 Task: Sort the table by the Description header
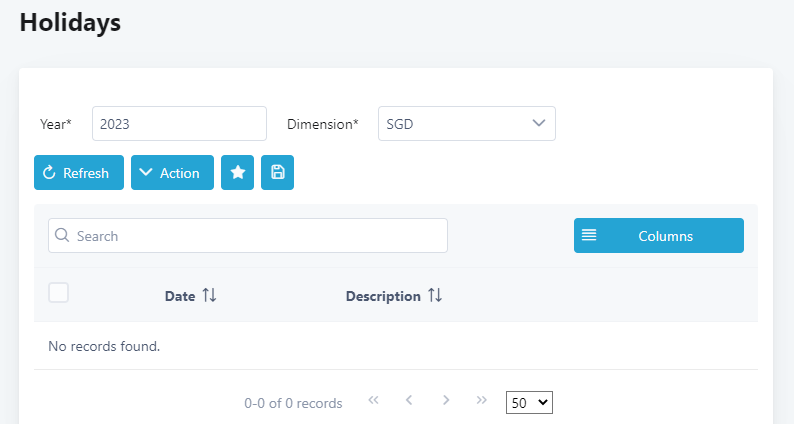[383, 296]
